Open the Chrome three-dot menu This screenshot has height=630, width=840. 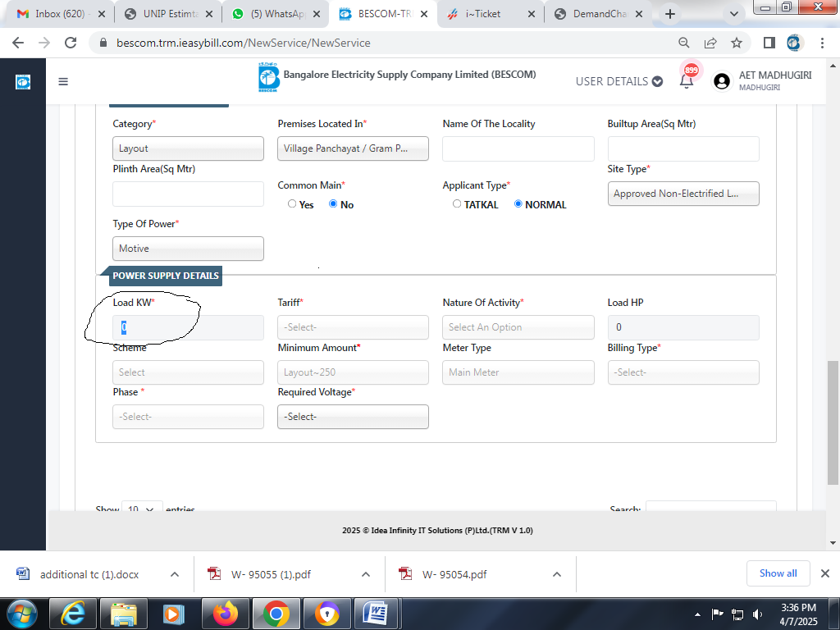point(822,43)
